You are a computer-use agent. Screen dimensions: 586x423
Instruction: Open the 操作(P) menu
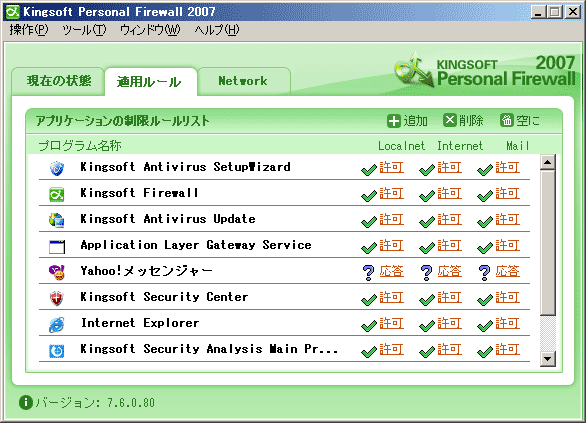pos(29,30)
